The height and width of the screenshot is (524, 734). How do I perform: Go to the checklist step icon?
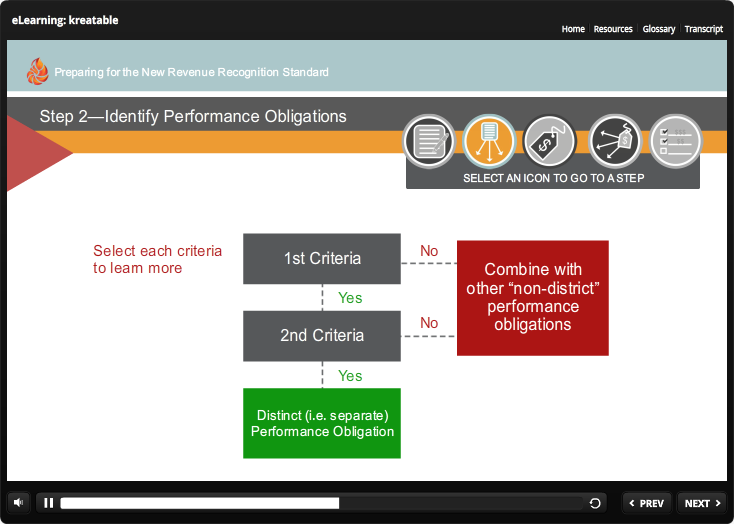674,142
